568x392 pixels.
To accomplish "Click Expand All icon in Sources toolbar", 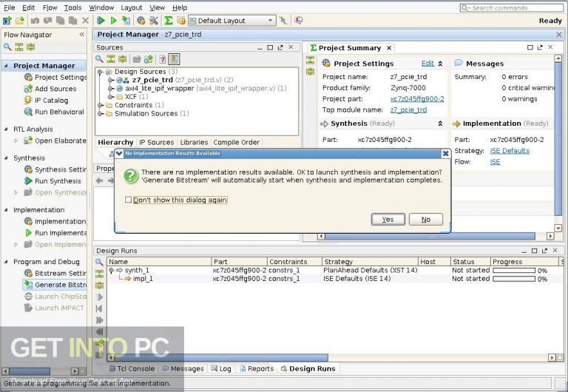I will coord(123,59).
